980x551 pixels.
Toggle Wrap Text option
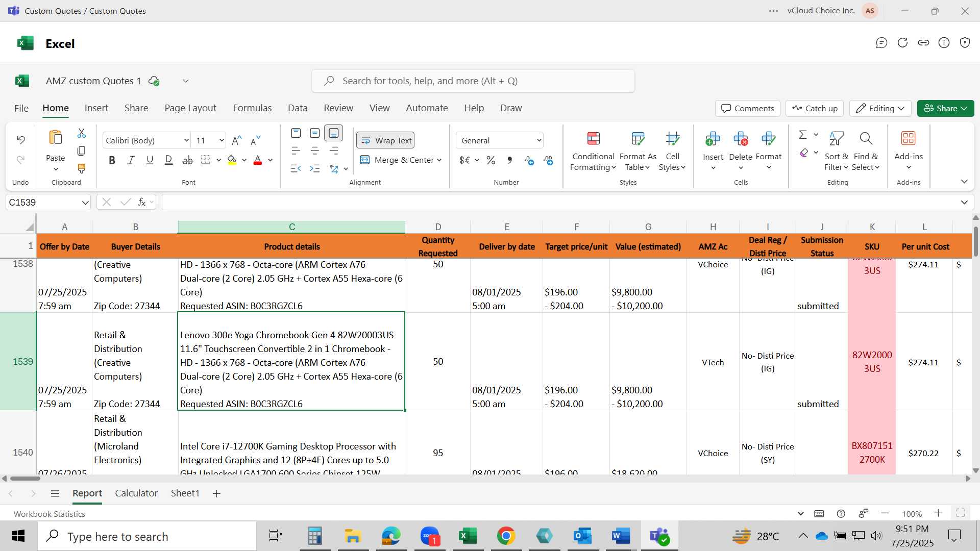click(x=385, y=140)
